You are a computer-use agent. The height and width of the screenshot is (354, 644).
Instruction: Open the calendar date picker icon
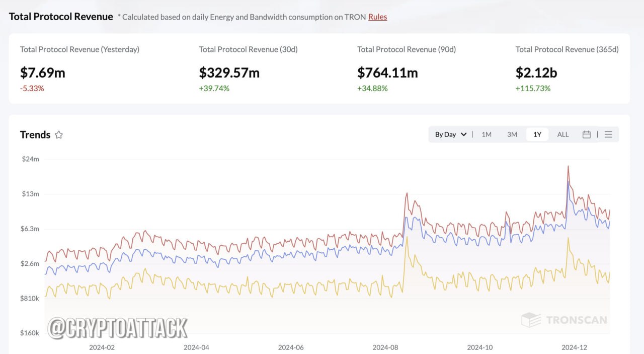coord(586,134)
